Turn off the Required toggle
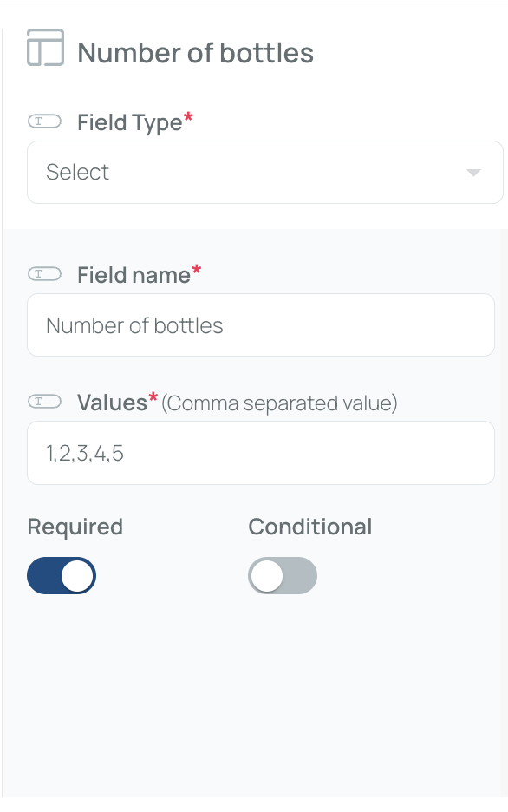Screen dimensions: 508x812 (x=62, y=575)
